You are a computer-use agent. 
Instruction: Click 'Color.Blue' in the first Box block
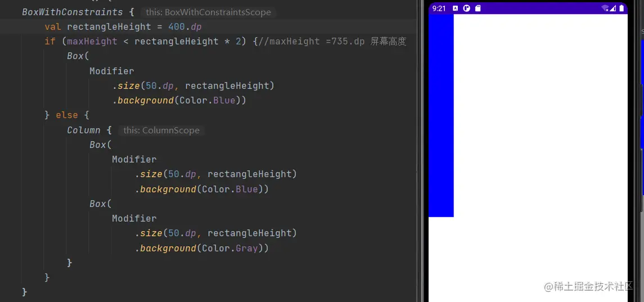[208, 101]
